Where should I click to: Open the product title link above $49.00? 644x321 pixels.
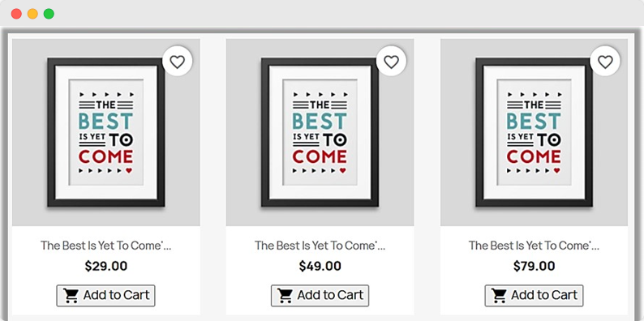[x=320, y=246]
